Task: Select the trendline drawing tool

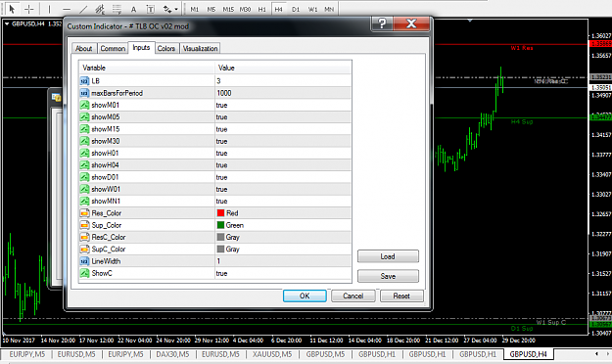Action: [83, 9]
